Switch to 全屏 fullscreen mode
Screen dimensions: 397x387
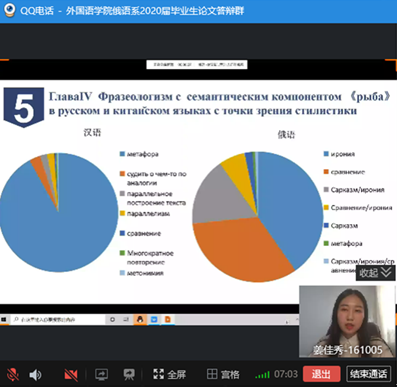pyautogui.click(x=169, y=374)
